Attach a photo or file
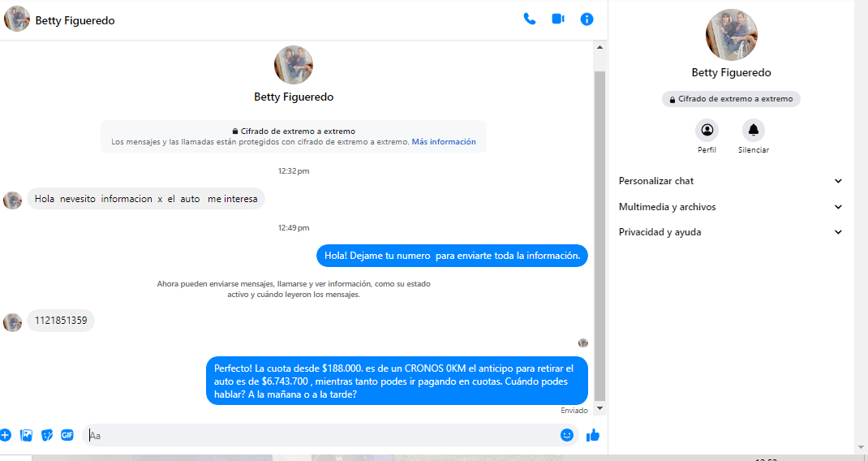Screen dimensions: 868x461 pyautogui.click(x=26, y=435)
